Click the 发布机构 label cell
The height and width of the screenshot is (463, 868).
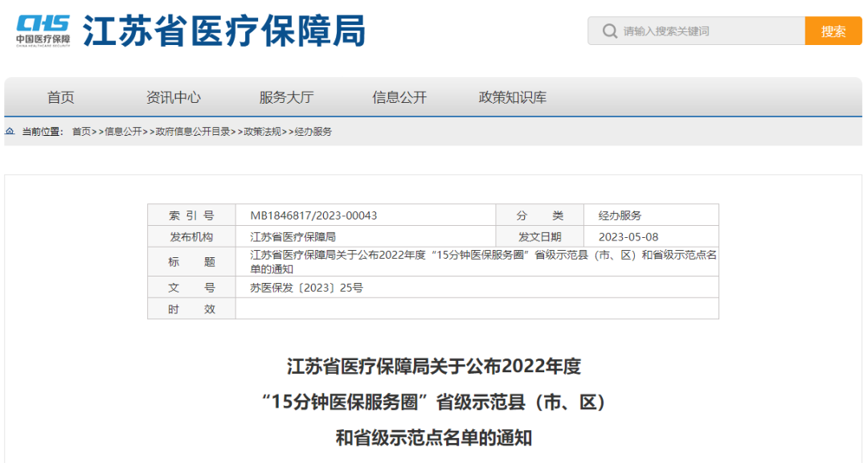(x=191, y=236)
